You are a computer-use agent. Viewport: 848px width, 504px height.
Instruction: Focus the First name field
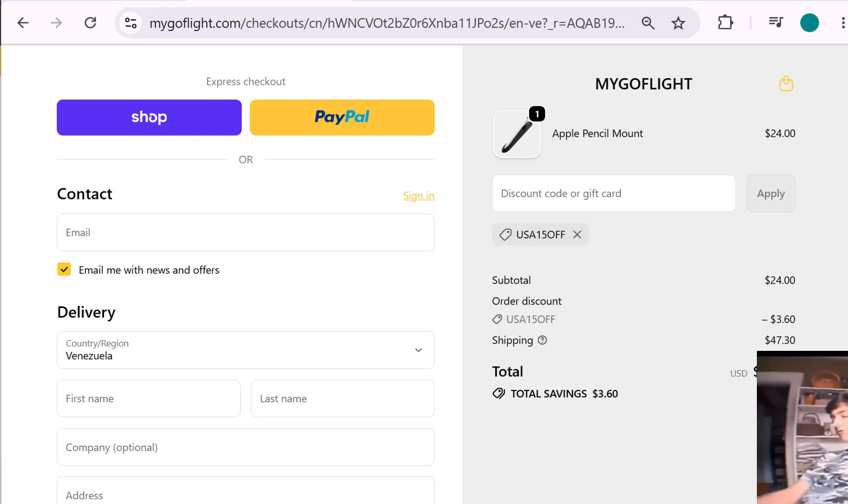coord(149,398)
